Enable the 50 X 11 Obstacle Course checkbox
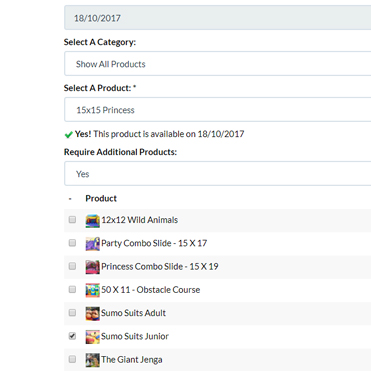Image resolution: width=371 pixels, height=371 pixels. pos(72,289)
